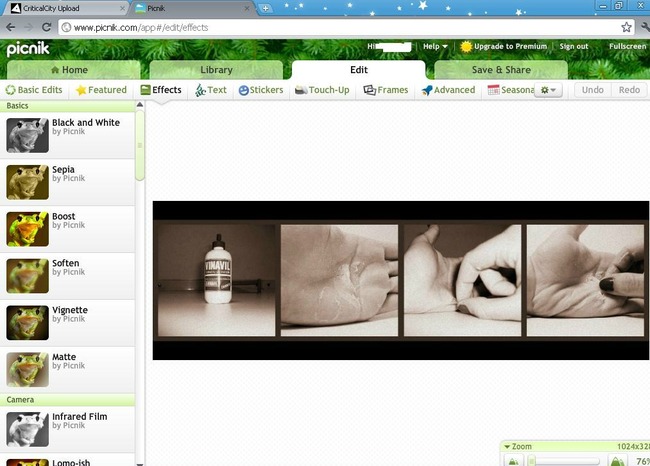
Task: Click the Frames icon
Action: pyautogui.click(x=369, y=90)
